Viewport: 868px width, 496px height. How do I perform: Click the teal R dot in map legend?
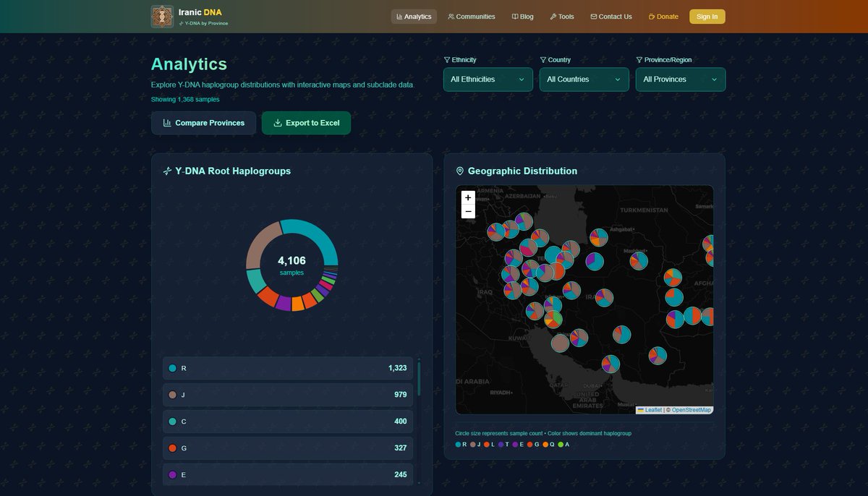[458, 444]
